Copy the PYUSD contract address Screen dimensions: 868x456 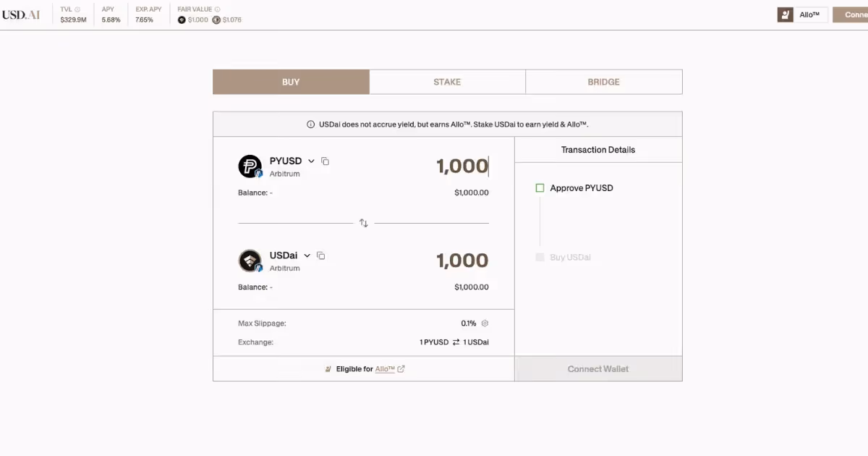(x=325, y=161)
